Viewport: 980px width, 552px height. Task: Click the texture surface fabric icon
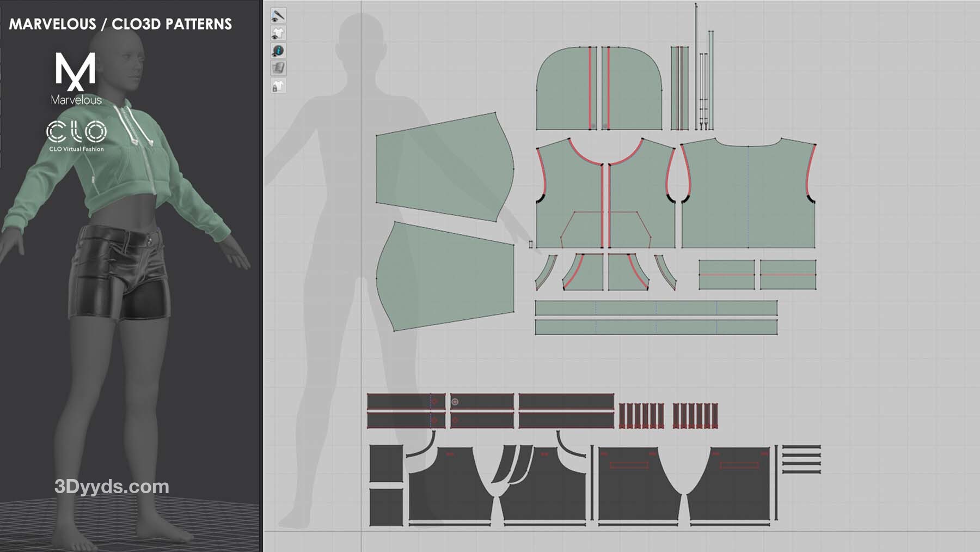pyautogui.click(x=278, y=68)
